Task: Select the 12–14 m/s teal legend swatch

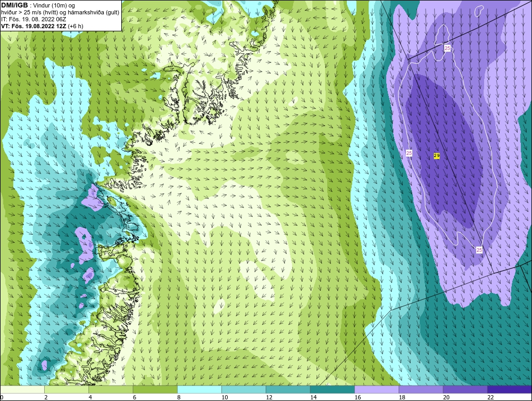Action: [288, 389]
